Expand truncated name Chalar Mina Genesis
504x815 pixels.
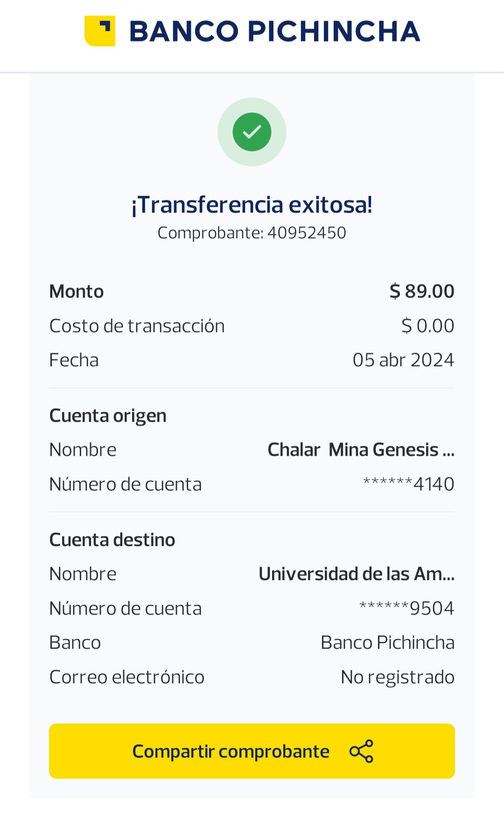[361, 450]
